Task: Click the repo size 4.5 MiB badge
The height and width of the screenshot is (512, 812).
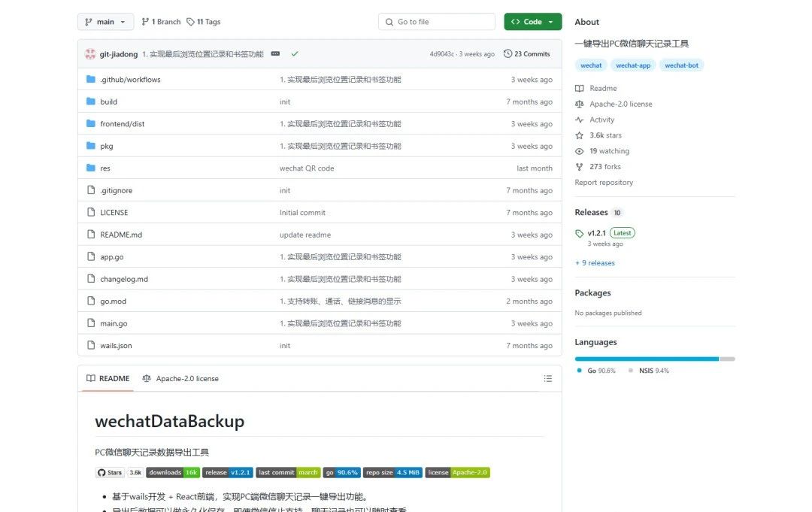Action: [392, 473]
